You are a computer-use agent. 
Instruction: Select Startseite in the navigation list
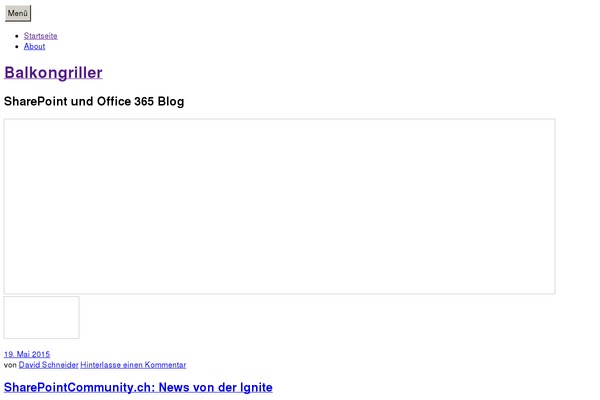click(x=41, y=36)
